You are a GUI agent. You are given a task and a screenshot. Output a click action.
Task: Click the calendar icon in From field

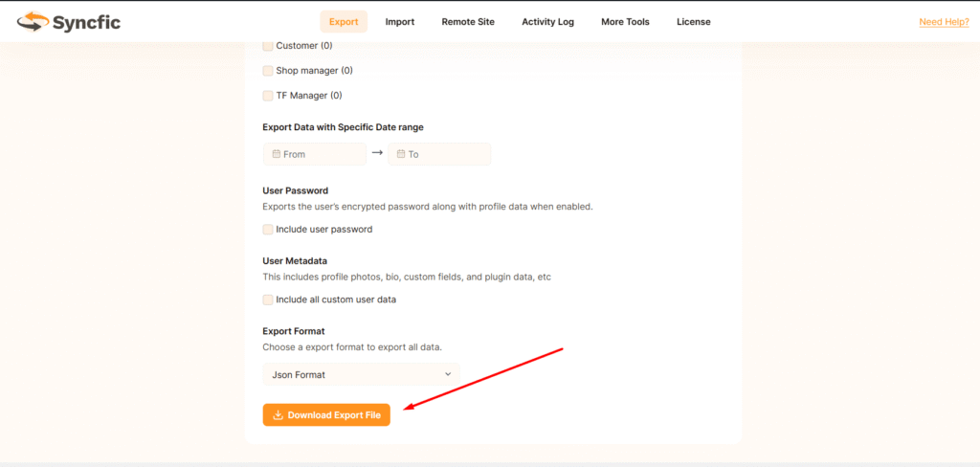coord(277,154)
